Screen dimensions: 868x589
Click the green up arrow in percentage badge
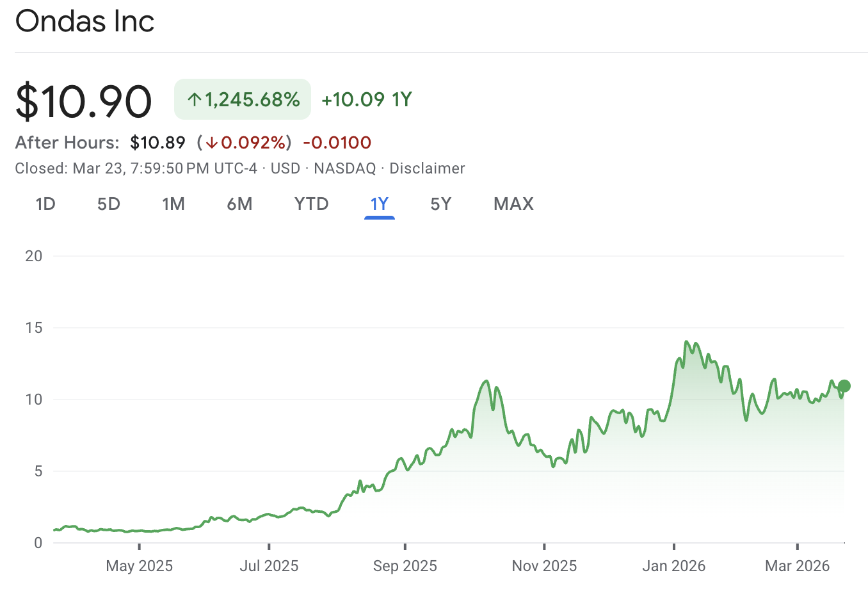(x=194, y=100)
